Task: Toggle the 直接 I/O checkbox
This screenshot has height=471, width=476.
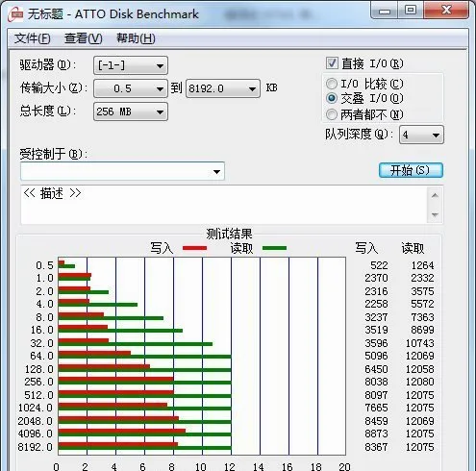Action: (x=332, y=63)
